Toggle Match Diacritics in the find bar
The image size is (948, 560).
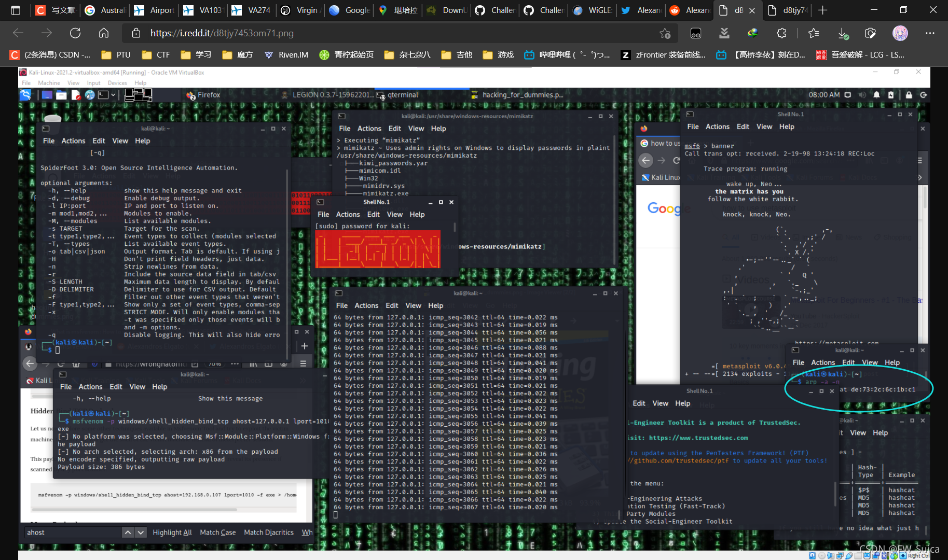[x=268, y=533]
